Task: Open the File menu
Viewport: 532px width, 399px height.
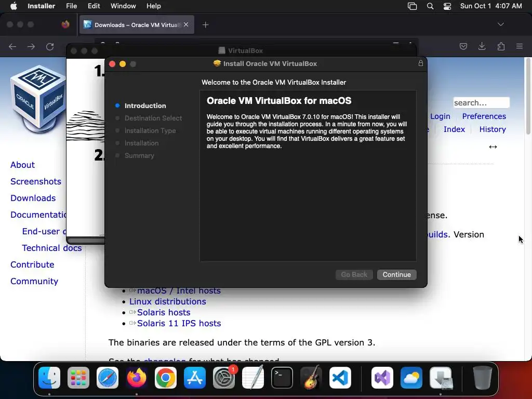Action: [x=71, y=6]
